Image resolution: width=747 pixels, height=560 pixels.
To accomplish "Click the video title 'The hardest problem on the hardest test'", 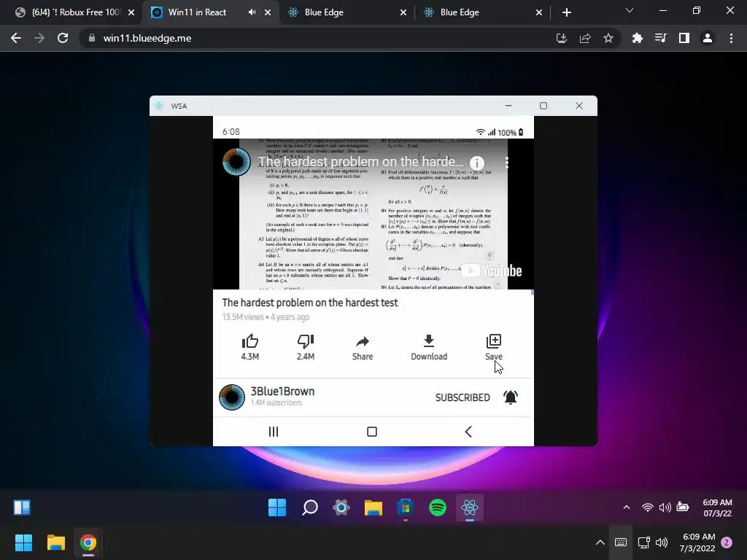I will 309,303.
